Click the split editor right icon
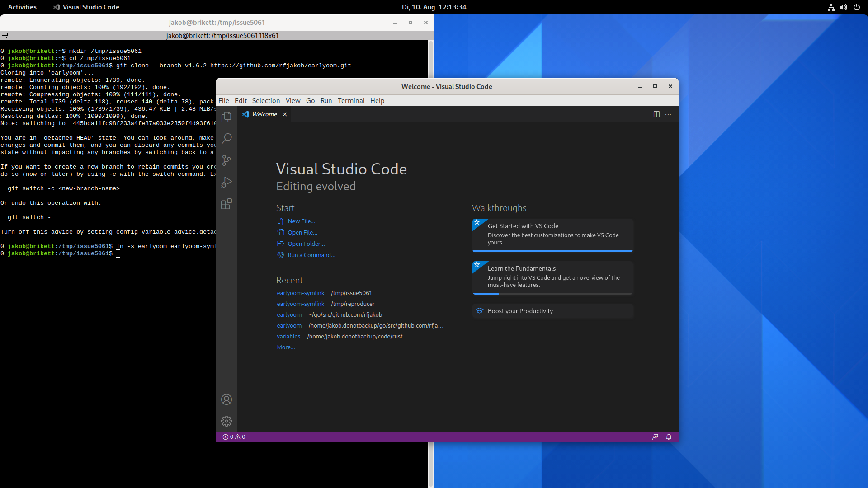 [656, 114]
